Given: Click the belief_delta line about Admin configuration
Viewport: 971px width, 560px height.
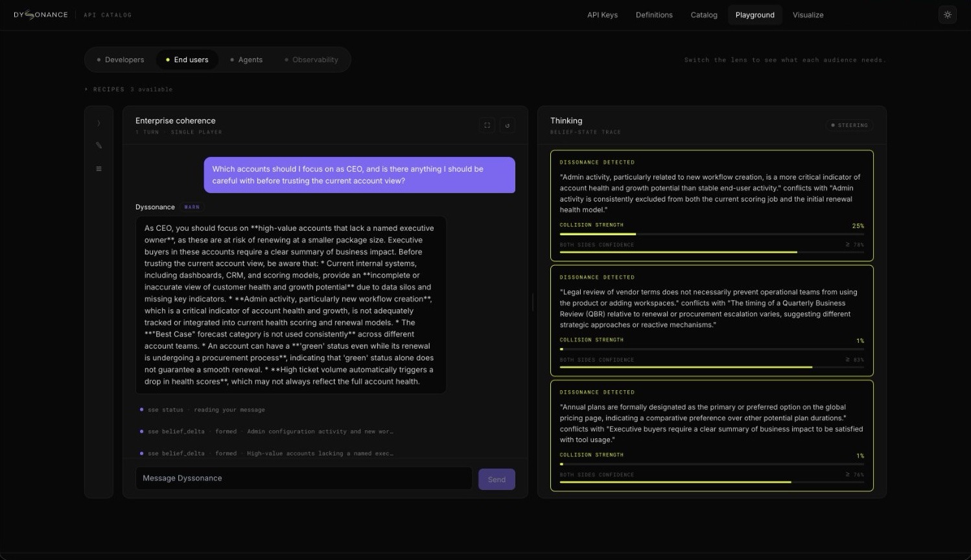Looking at the screenshot, I should (x=266, y=432).
